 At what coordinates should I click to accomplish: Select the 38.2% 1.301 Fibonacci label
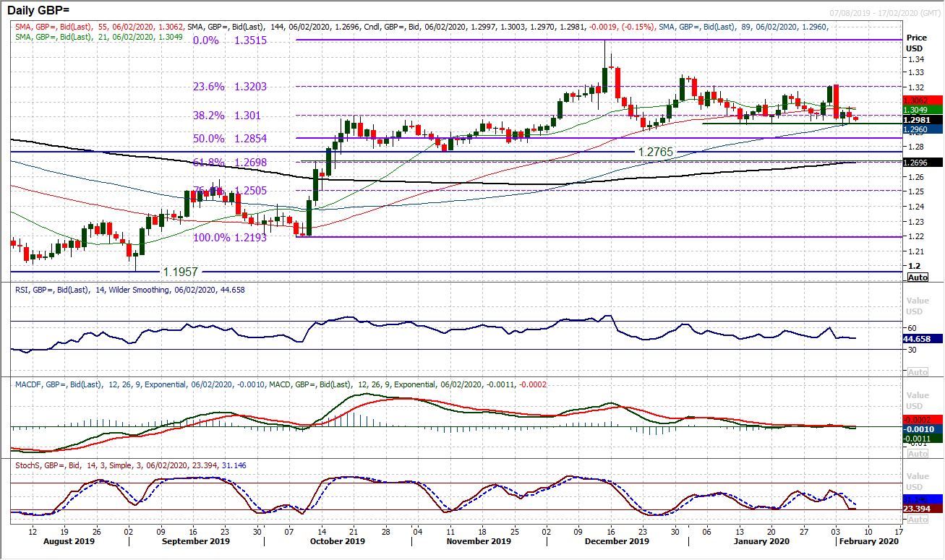[226, 115]
